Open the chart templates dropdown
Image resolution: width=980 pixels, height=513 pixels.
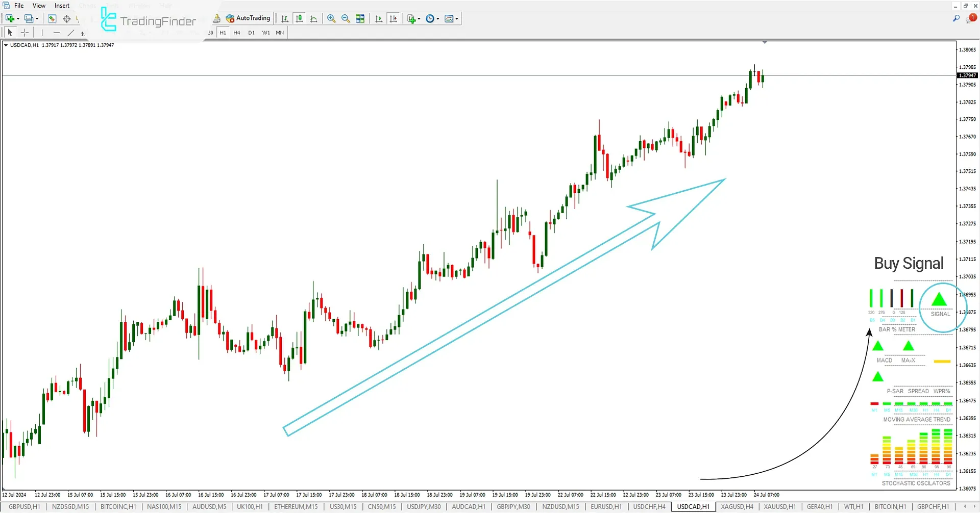point(451,18)
